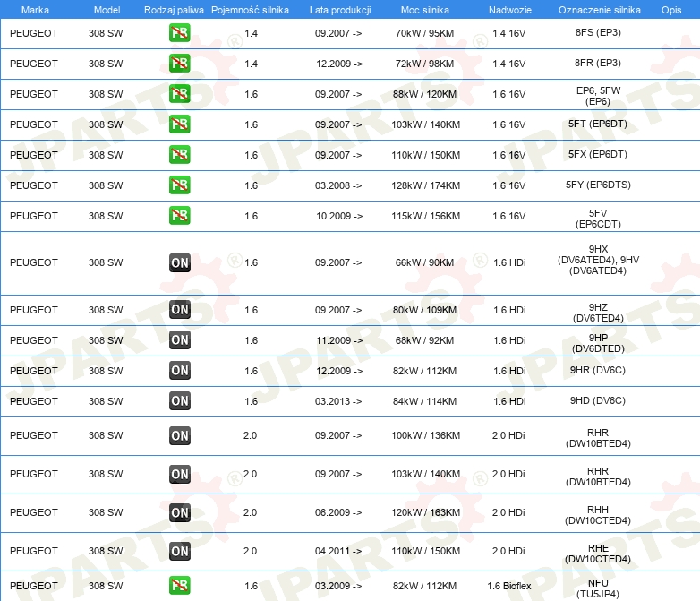
Task: Click the Nadwozie column header
Action: (x=510, y=10)
